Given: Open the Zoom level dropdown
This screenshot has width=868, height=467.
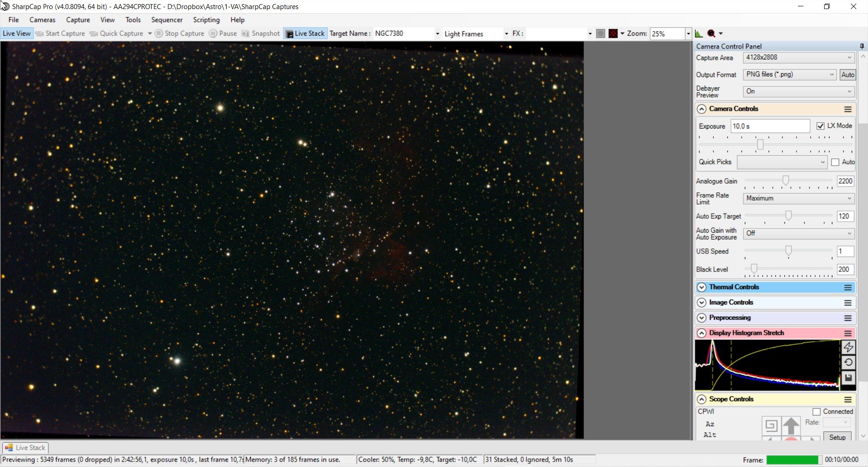Looking at the screenshot, I should point(688,33).
